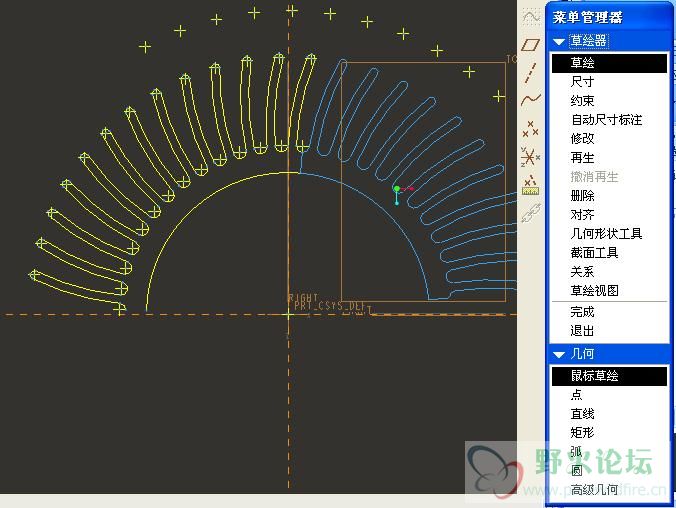The height and width of the screenshot is (508, 676).
Task: Choose 删除 to delete entities
Action: click(x=609, y=195)
